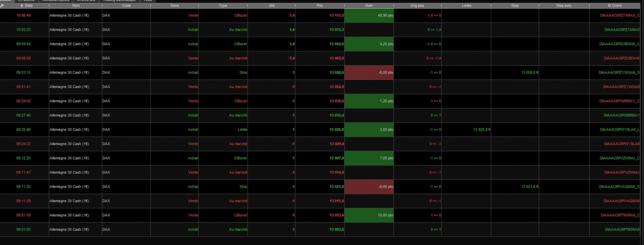Select the order timed 09:24:23
The image size is (644, 245).
click(320, 144)
